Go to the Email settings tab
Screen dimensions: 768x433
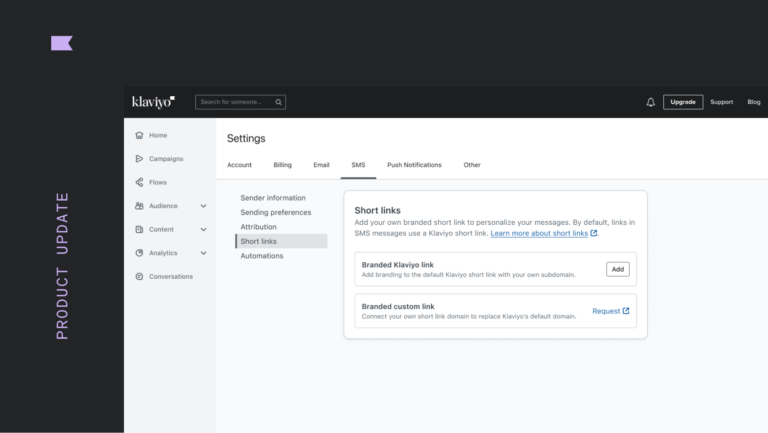click(321, 165)
